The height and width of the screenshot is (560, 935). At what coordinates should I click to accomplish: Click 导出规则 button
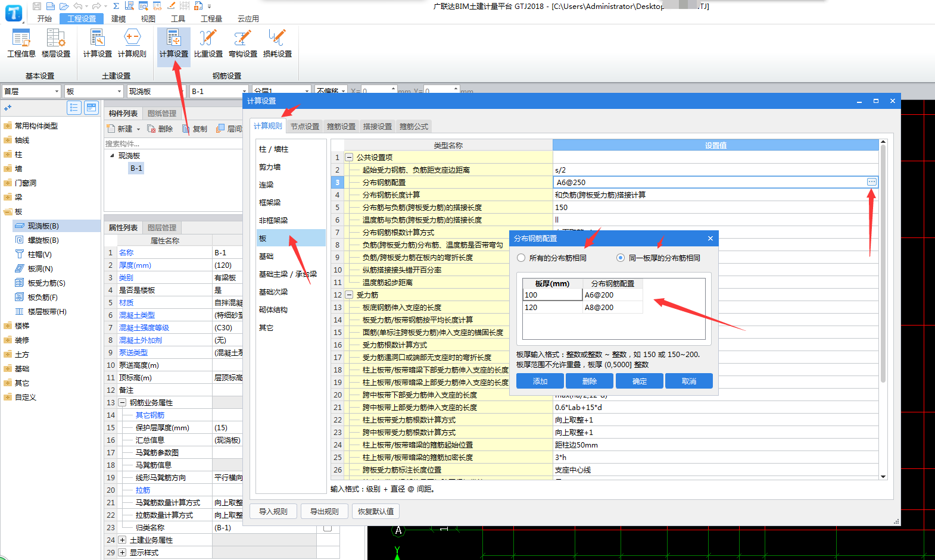pos(325,511)
